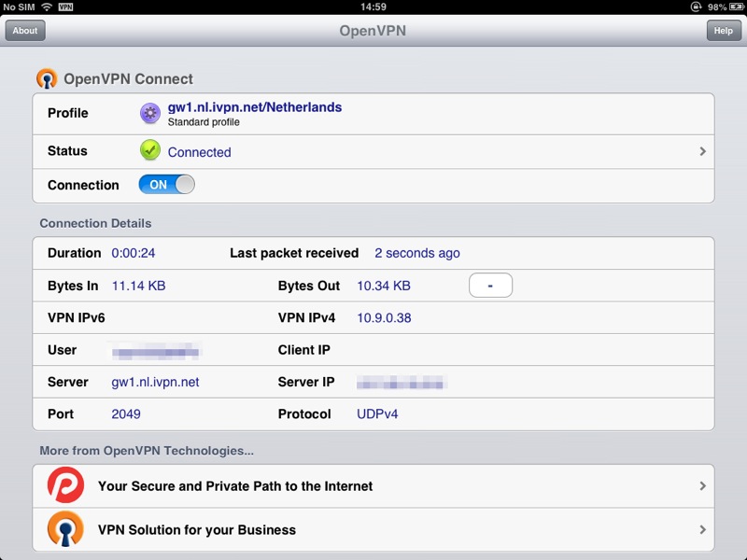
Task: Open the About screen
Action: click(25, 31)
